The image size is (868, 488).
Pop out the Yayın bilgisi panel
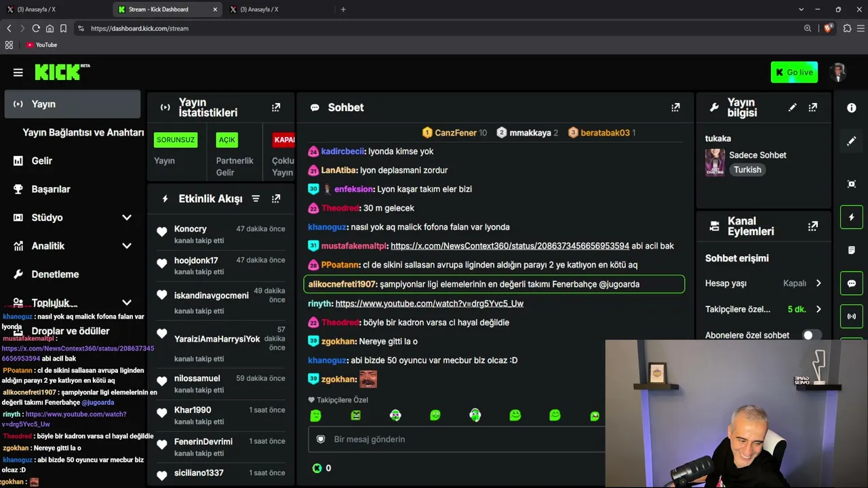point(813,107)
